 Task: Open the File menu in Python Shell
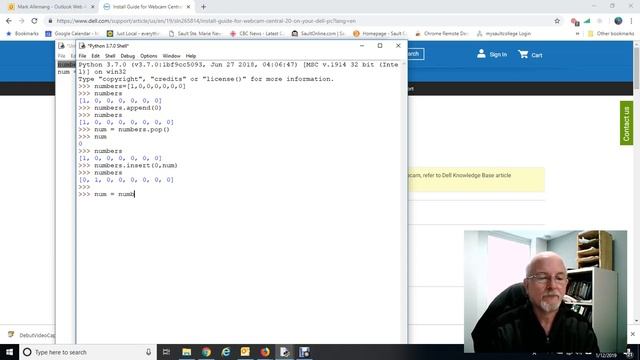82,56
